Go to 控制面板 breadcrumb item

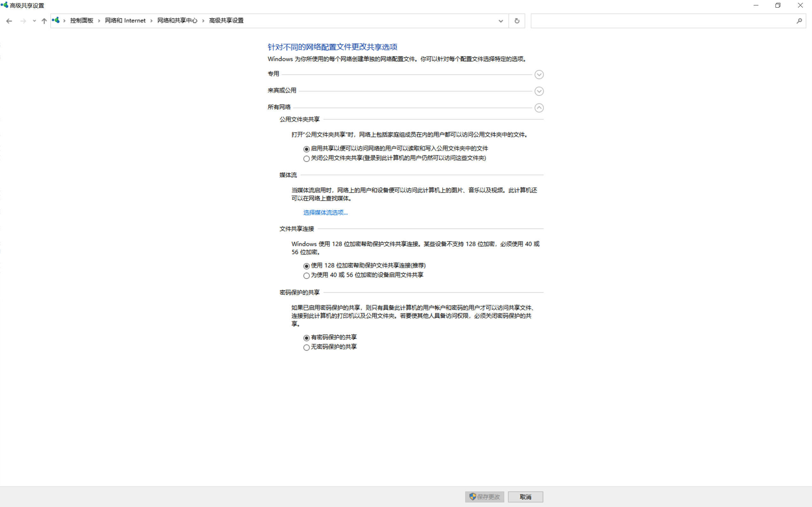(x=81, y=21)
